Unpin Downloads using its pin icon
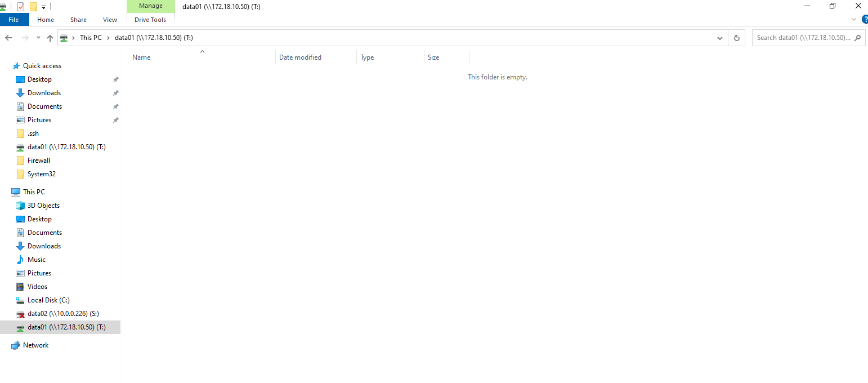 115,93
